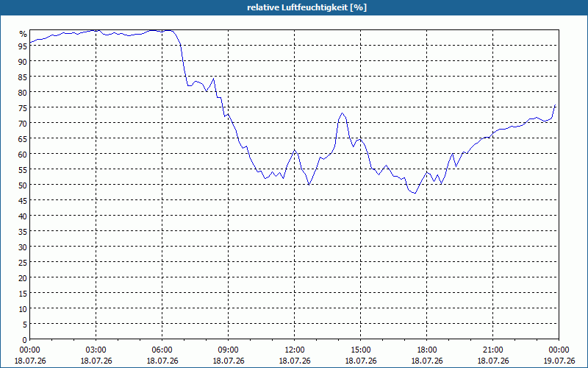The height and width of the screenshot is (368, 588).
Task: Click the y-axis value '15'
Action: pyautogui.click(x=23, y=293)
